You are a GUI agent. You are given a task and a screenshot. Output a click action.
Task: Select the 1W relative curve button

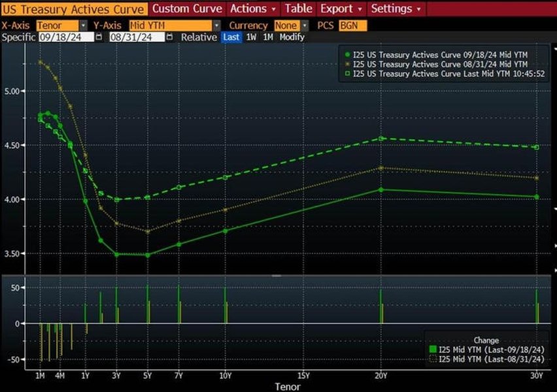(x=251, y=37)
